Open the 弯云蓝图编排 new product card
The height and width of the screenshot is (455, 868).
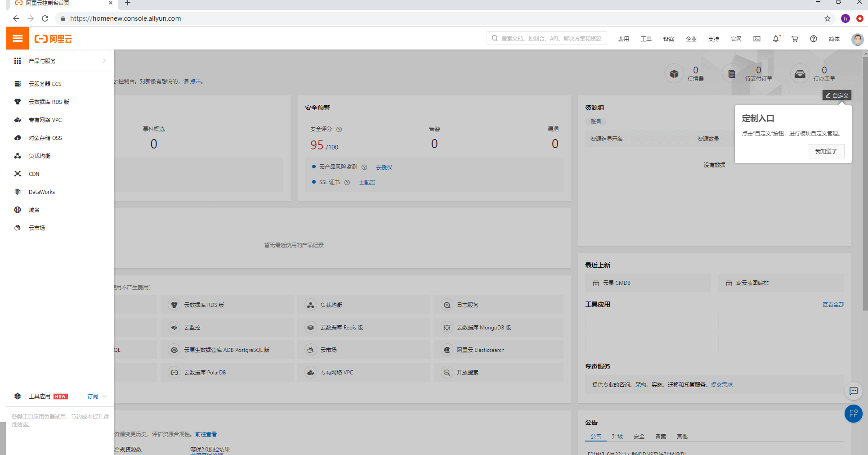[781, 283]
